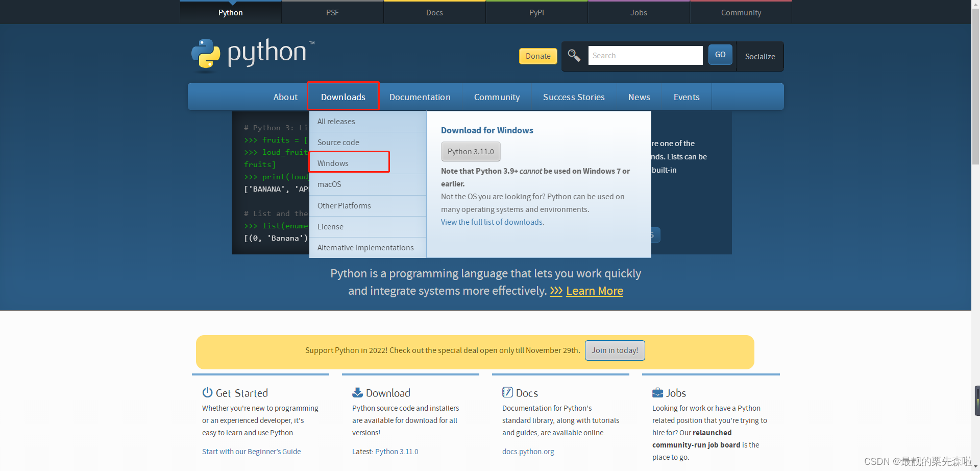Select Other Platforms in the Downloads submenu
980x471 pixels.
coord(367,206)
